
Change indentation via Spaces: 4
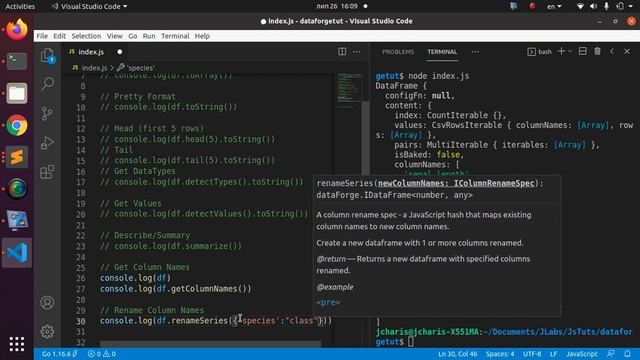coord(500,354)
